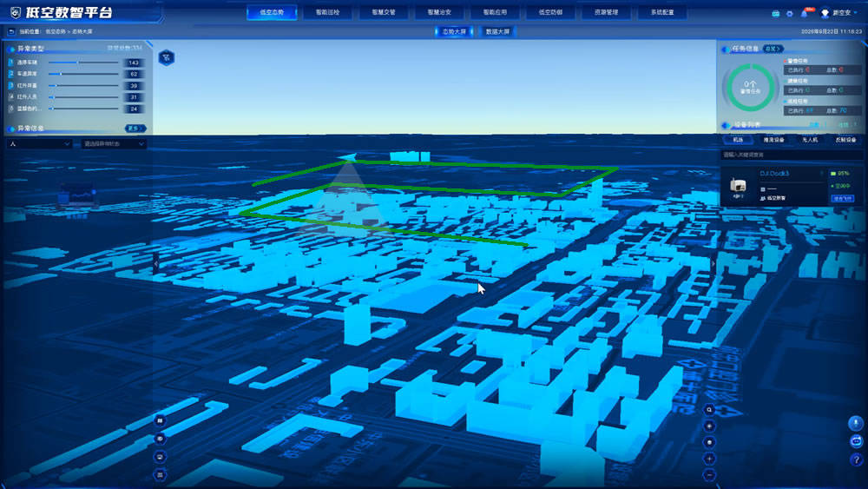The image size is (868, 489).
Task: Collapse the left panel with edge arrow
Action: tap(156, 264)
